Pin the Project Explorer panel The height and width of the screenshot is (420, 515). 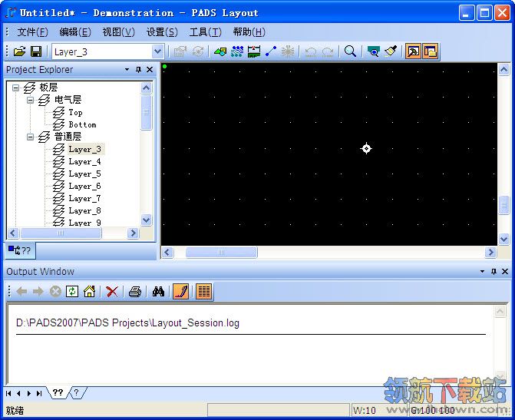(x=138, y=69)
